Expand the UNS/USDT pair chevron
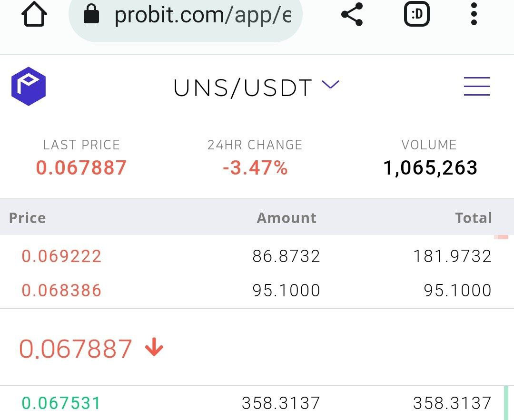 coord(330,85)
